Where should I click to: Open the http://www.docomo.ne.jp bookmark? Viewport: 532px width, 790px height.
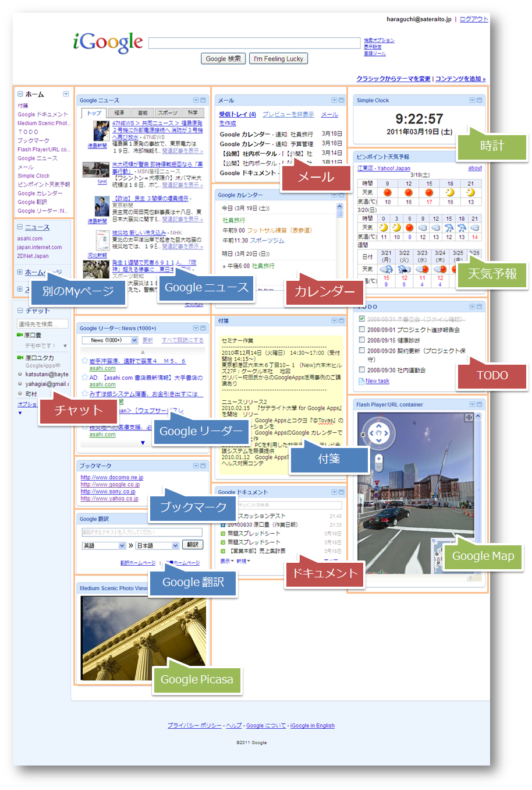point(112,478)
